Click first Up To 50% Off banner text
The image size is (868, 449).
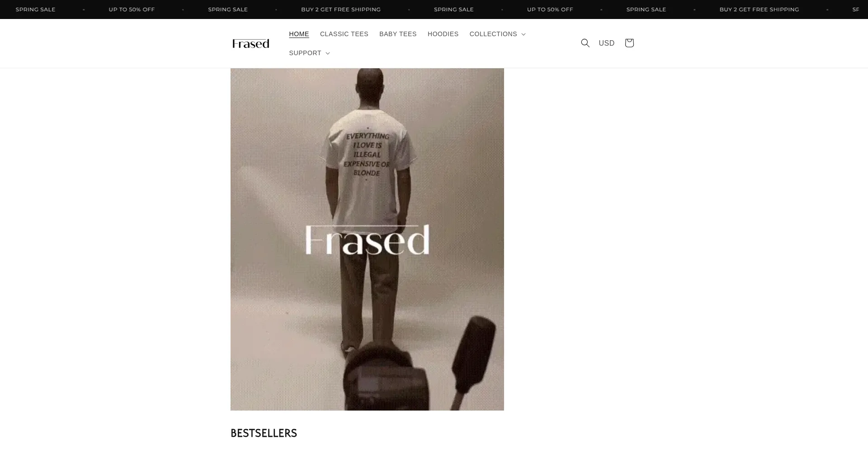point(132,9)
